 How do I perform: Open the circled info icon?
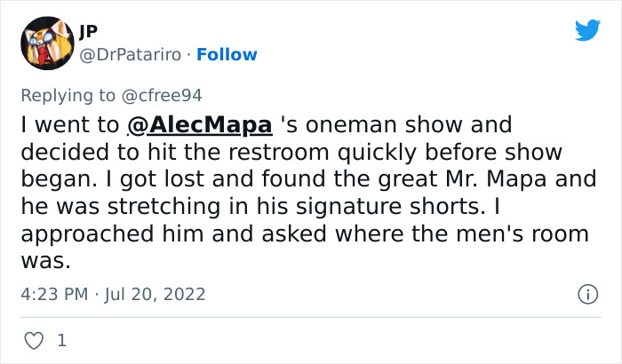point(587,294)
